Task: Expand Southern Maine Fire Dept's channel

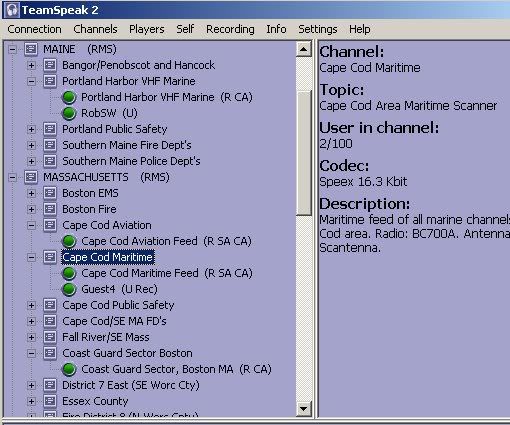Action: [31, 145]
